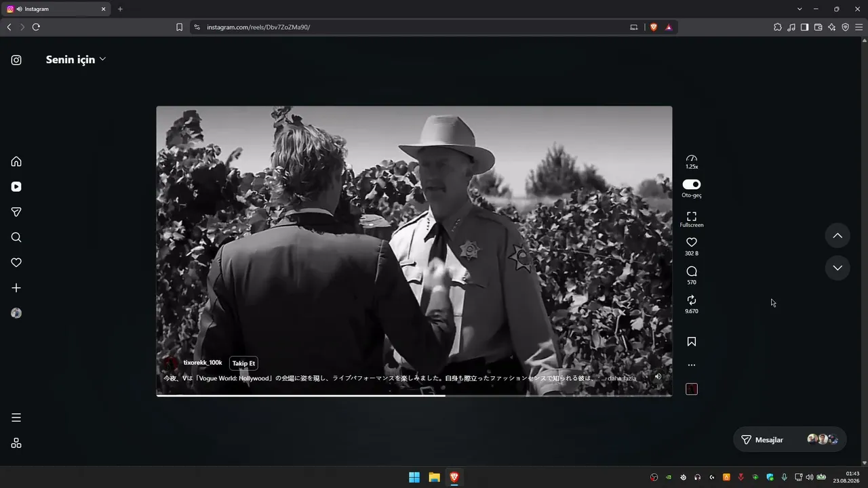Open the Leo AI sparkle icon
The image size is (868, 488).
coord(831,27)
